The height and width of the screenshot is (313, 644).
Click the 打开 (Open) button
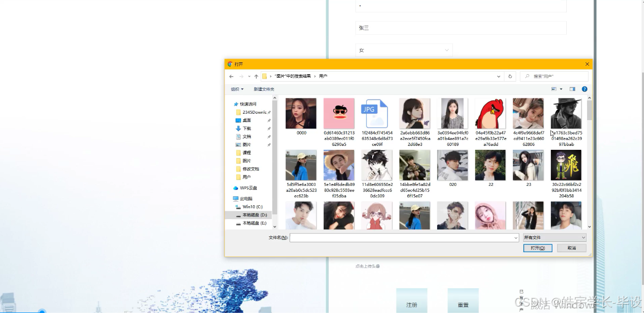538,248
